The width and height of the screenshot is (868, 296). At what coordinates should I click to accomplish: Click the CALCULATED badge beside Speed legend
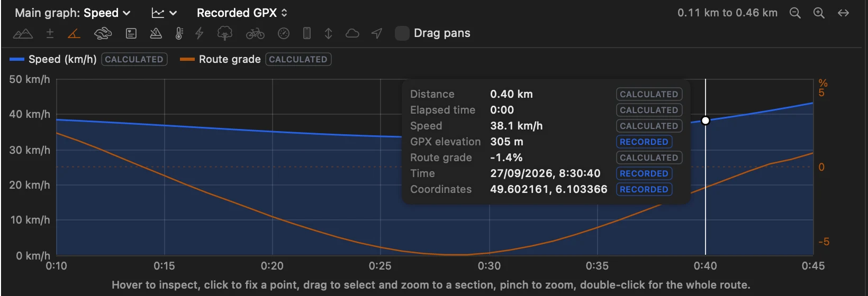[134, 59]
